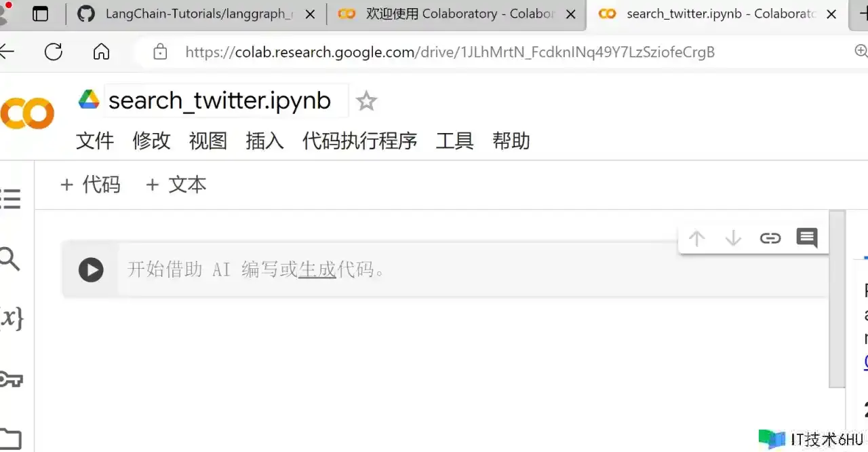This screenshot has height=452, width=868.
Task: Open the 插入 menu
Action: tap(264, 140)
